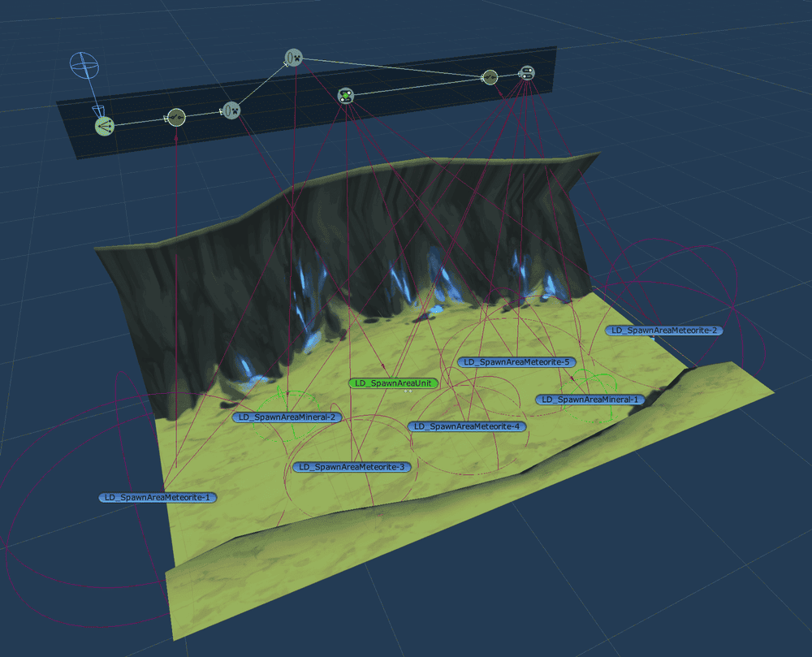Screen dimensions: 812x657
Task: Select the blue wireframe sphere gizmo
Action: (x=84, y=65)
